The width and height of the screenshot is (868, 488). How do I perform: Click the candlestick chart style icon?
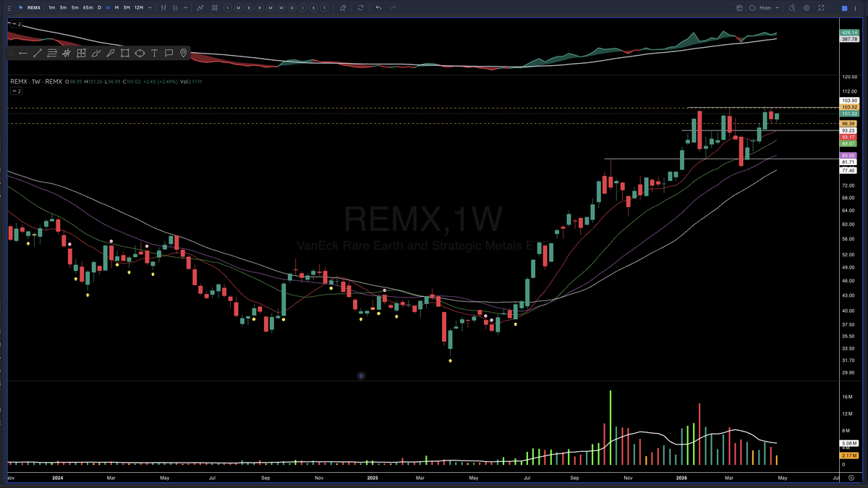pyautogui.click(x=176, y=7)
